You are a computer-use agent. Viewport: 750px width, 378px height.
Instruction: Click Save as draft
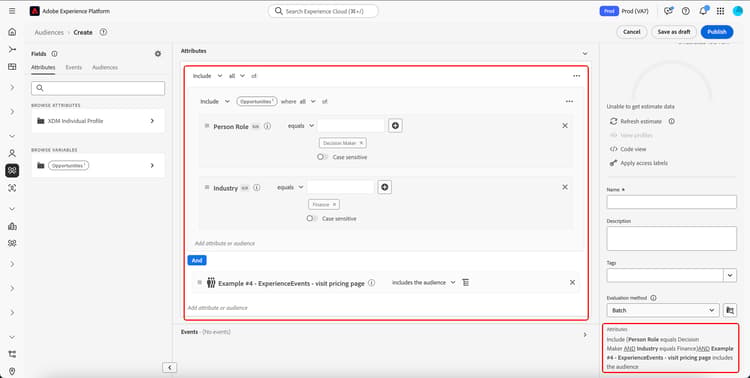[x=674, y=32]
